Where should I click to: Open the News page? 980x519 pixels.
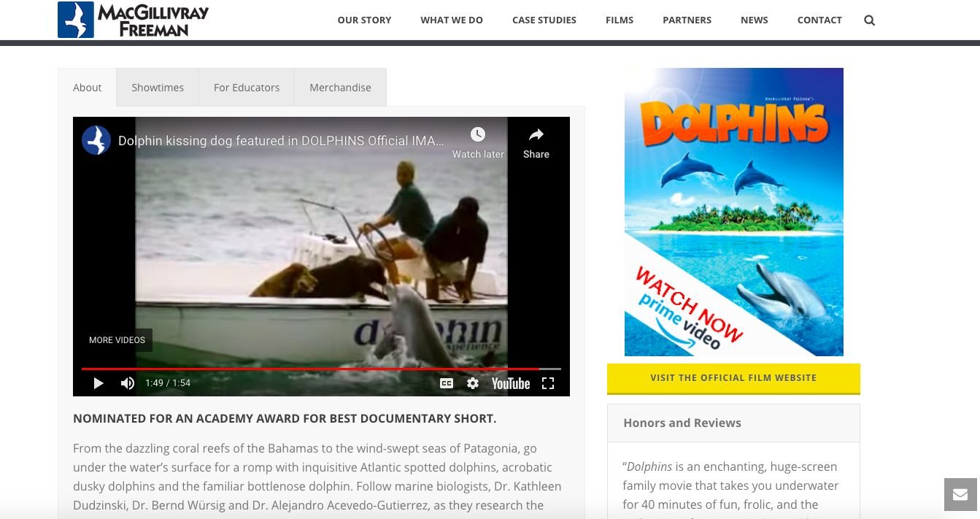coord(755,20)
